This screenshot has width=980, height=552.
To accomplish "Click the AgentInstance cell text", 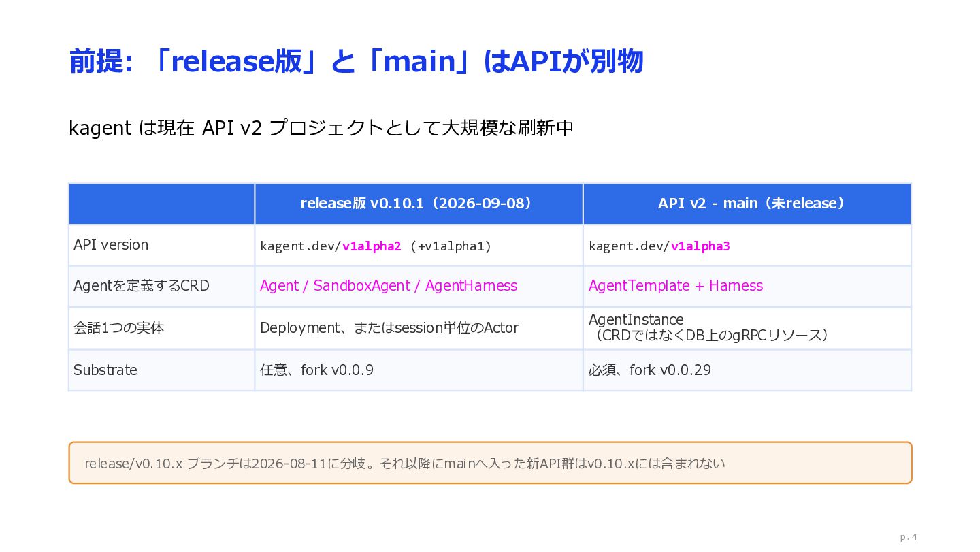I will pos(708,327).
